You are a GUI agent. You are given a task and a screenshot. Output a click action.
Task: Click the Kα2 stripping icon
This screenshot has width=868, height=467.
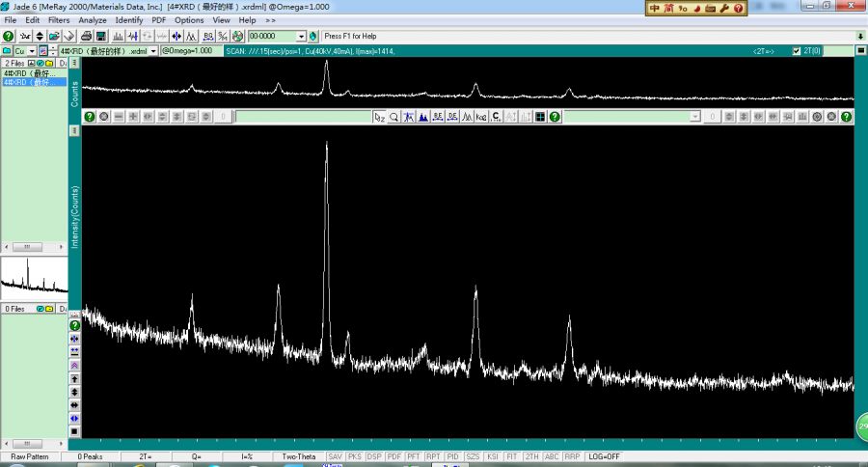(481, 117)
